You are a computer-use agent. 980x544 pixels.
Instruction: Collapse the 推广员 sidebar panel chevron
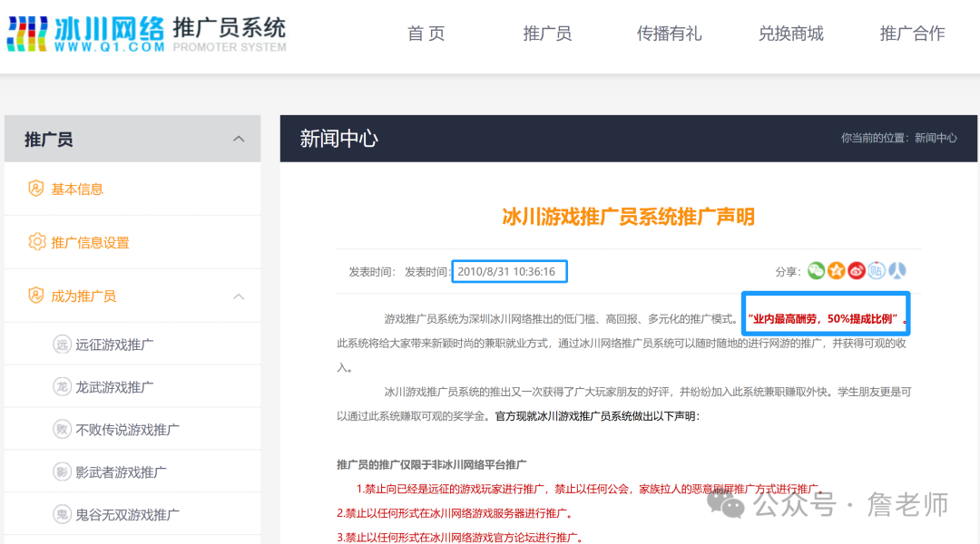point(239,139)
